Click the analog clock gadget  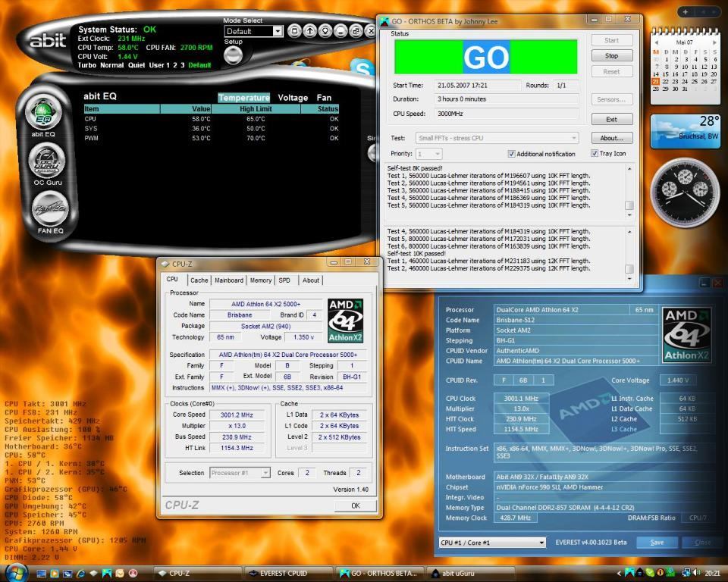tap(685, 192)
